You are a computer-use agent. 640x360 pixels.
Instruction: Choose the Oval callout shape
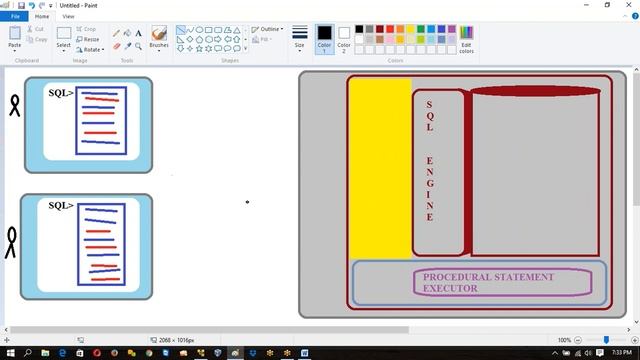pyautogui.click(x=227, y=49)
